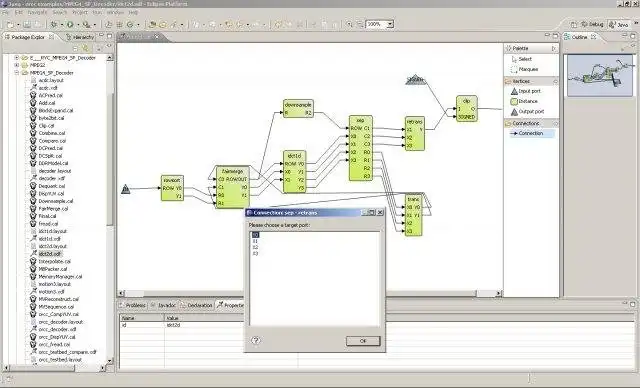Expand the MPEG2 project node
Viewport: 640px width, 388px height.
[x=17, y=65]
